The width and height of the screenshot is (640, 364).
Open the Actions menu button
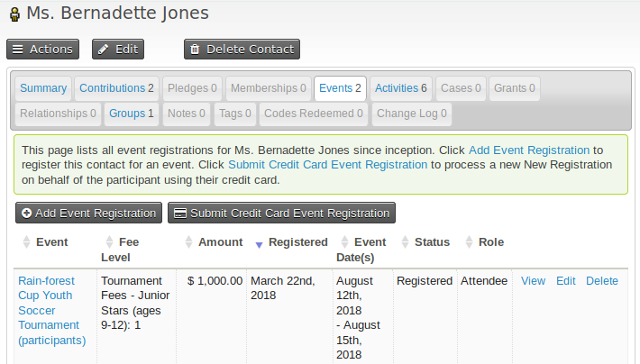[42, 49]
